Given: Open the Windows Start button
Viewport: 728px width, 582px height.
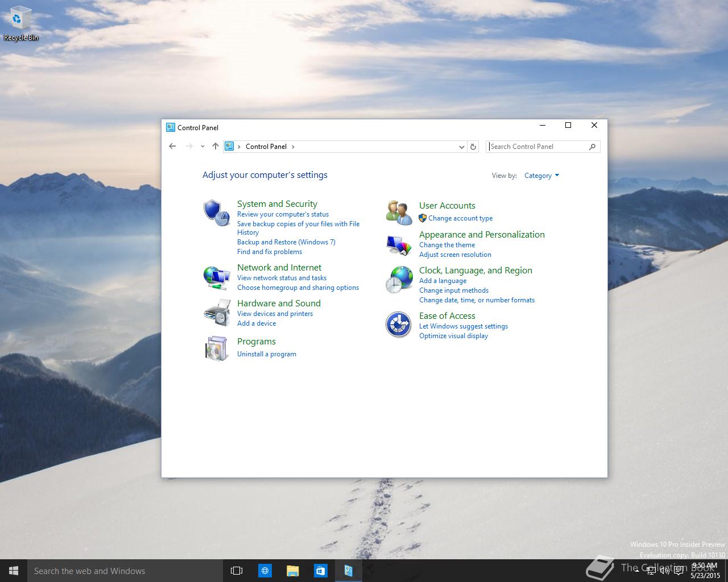Looking at the screenshot, I should [x=14, y=571].
